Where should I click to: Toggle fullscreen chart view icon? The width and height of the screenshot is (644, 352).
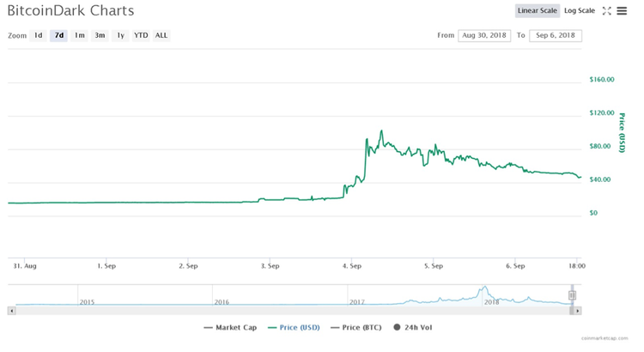606,11
